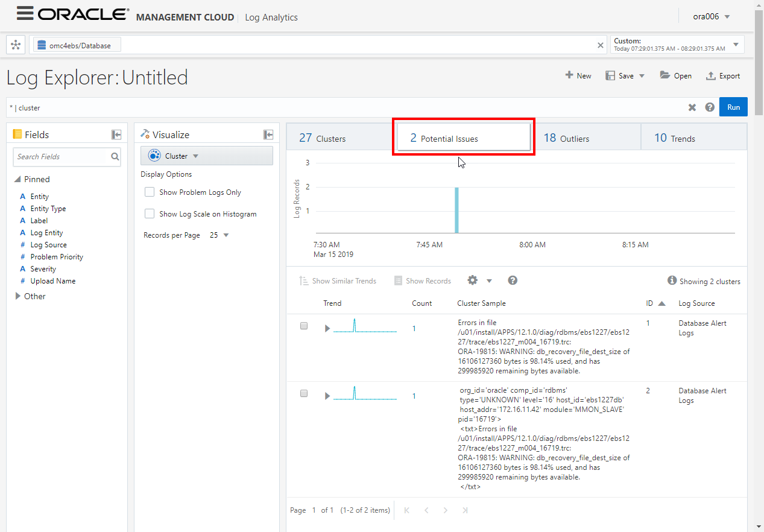Collapse the Fields panel
Screen dimensions: 764x532
[116, 135]
